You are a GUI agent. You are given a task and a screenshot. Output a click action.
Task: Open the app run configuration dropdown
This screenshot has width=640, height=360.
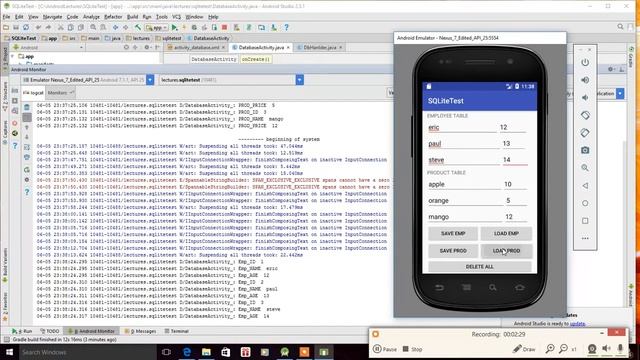tap(157, 28)
